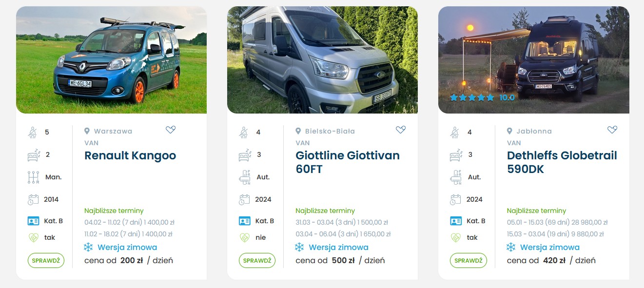Click SPRAWDŹ button on Giottline Giottivan card
Screen dimensions: 644x288
[x=257, y=260]
